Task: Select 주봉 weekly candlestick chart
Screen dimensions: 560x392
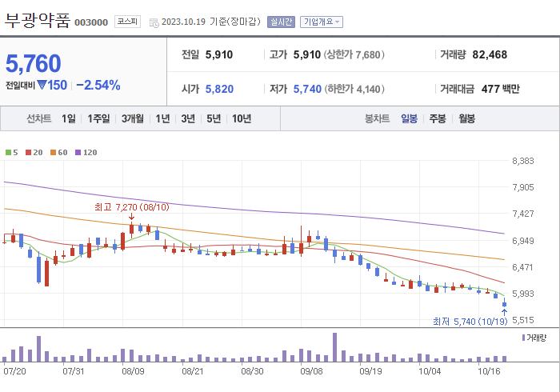Action: [438, 118]
